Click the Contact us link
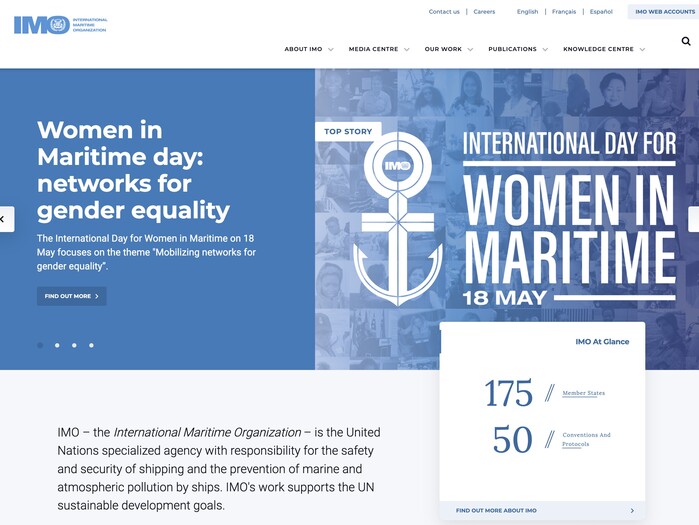Screen dimensions: 699x525 pyautogui.click(x=444, y=12)
